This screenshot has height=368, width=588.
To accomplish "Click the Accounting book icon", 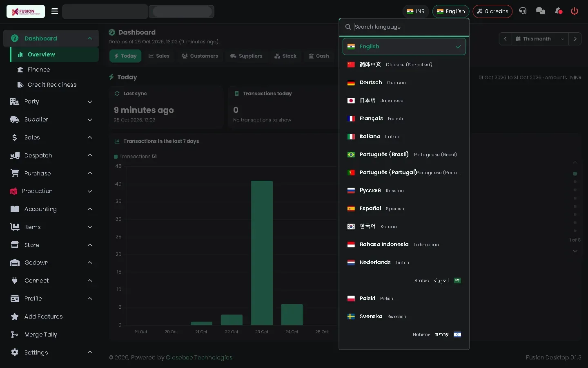I will pos(15,209).
